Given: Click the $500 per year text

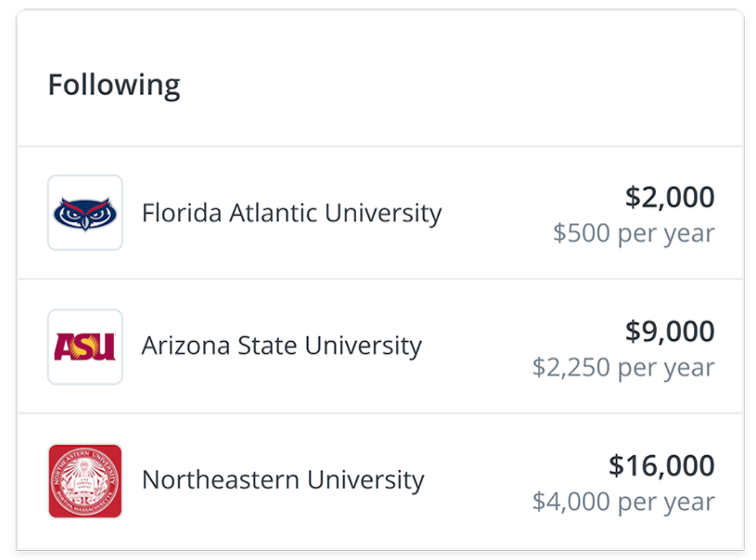Looking at the screenshot, I should [x=633, y=233].
